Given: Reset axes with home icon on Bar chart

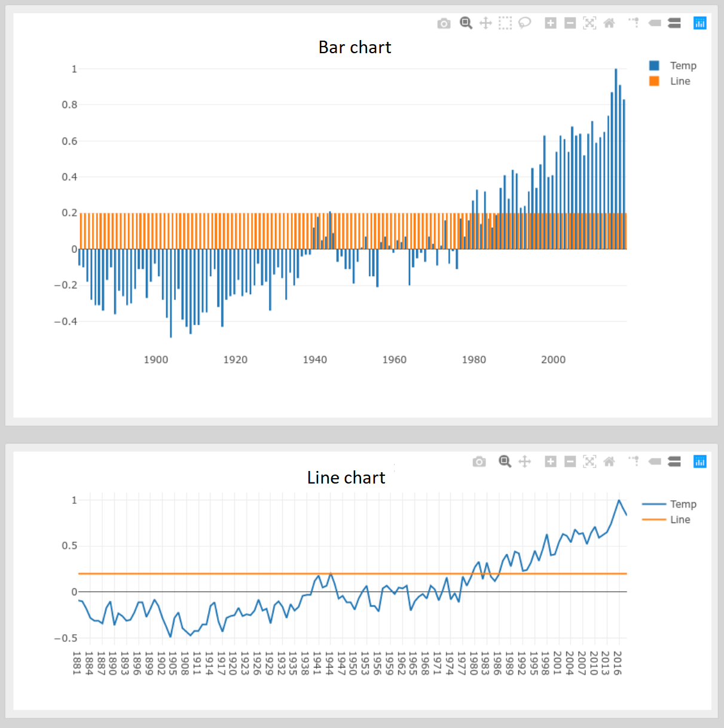Looking at the screenshot, I should (x=609, y=23).
